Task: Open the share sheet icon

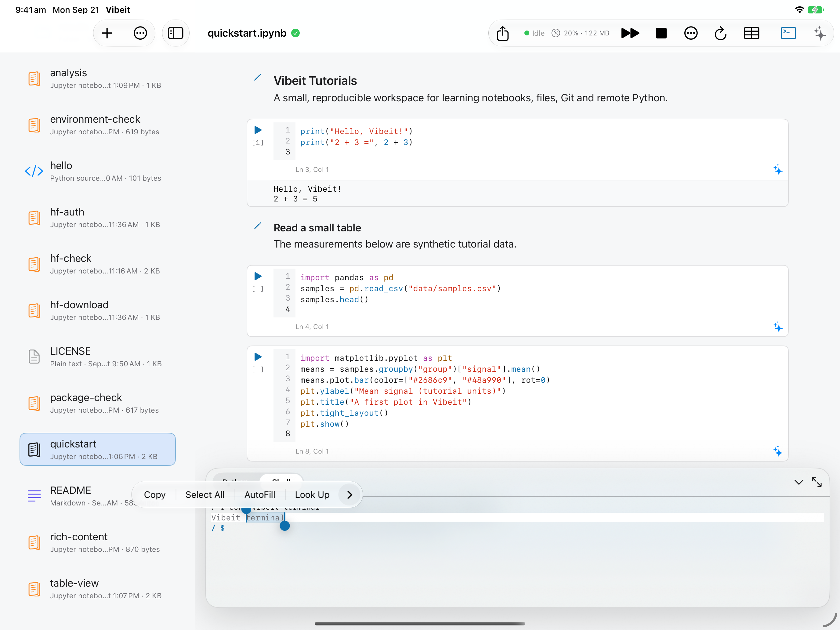Action: [x=502, y=33]
